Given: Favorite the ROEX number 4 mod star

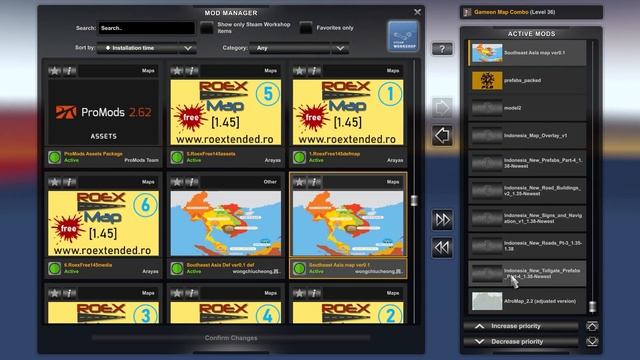Looking at the screenshot, I should (177, 293).
